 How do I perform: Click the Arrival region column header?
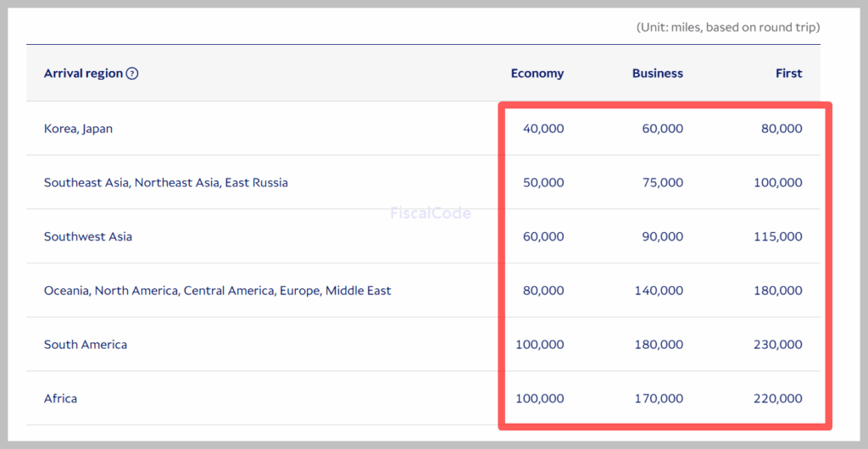tap(83, 74)
